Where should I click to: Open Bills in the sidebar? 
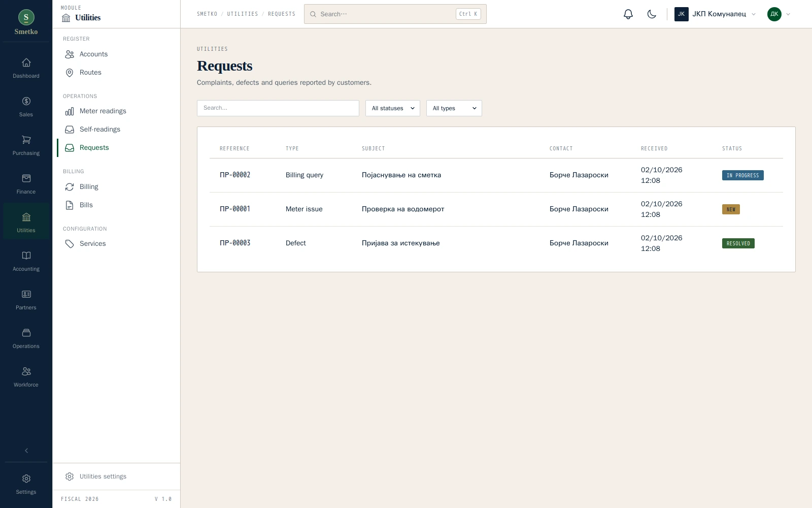point(116,205)
